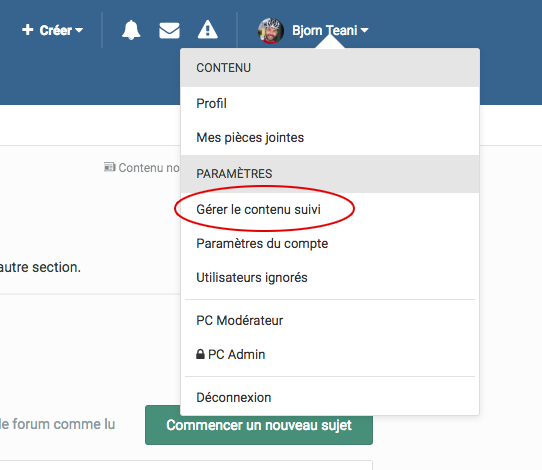Click Commencer un nouveau sujet button
542x470 pixels.
click(x=259, y=425)
